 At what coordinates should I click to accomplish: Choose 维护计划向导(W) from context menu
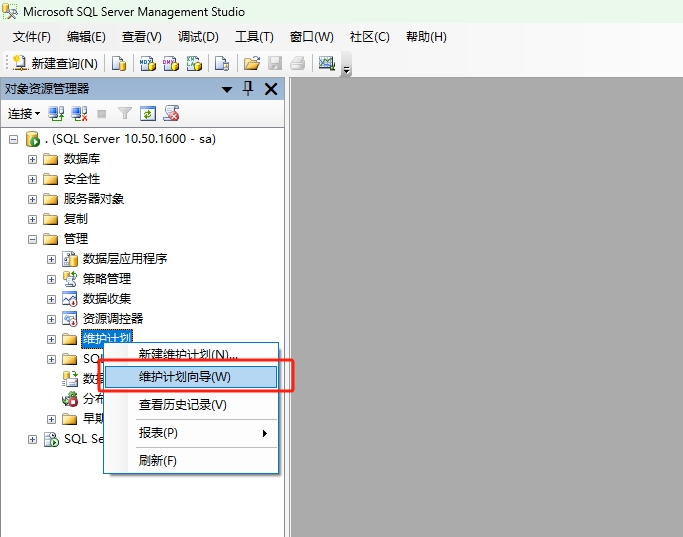191,377
